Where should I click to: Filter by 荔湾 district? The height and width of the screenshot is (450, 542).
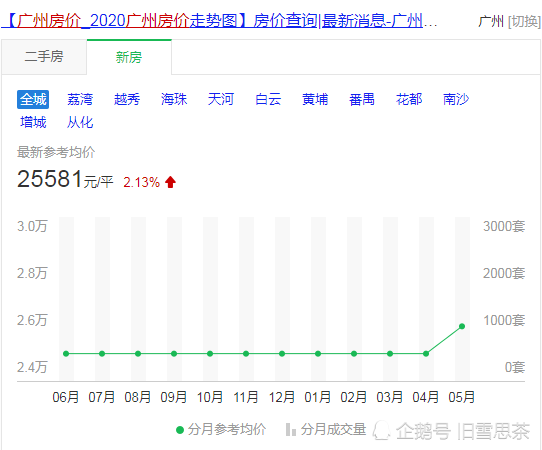point(80,100)
